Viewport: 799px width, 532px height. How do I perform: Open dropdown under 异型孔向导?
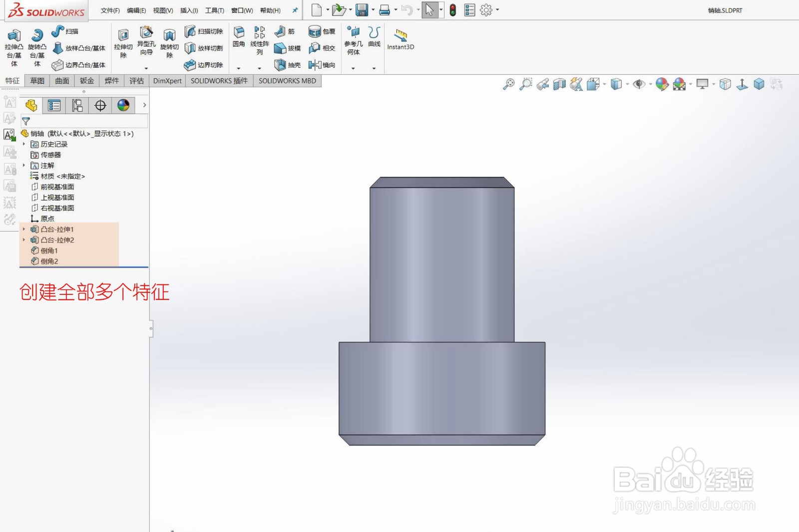[x=146, y=68]
